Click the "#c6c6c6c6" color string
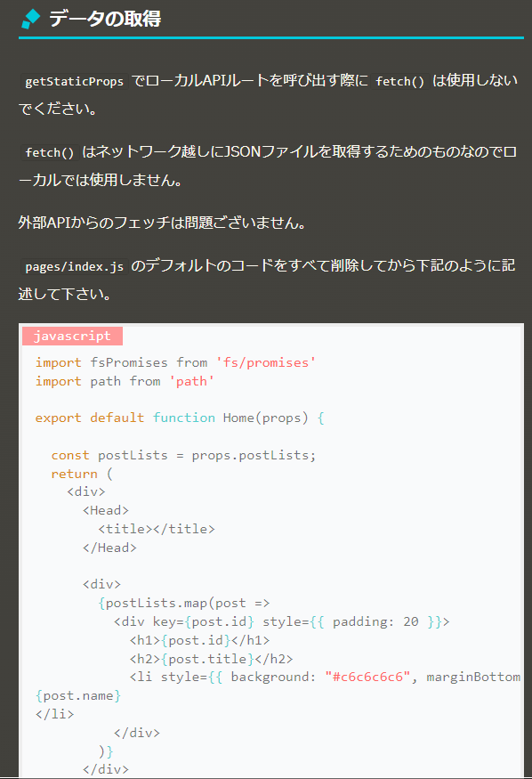The height and width of the screenshot is (779, 532). [367, 678]
